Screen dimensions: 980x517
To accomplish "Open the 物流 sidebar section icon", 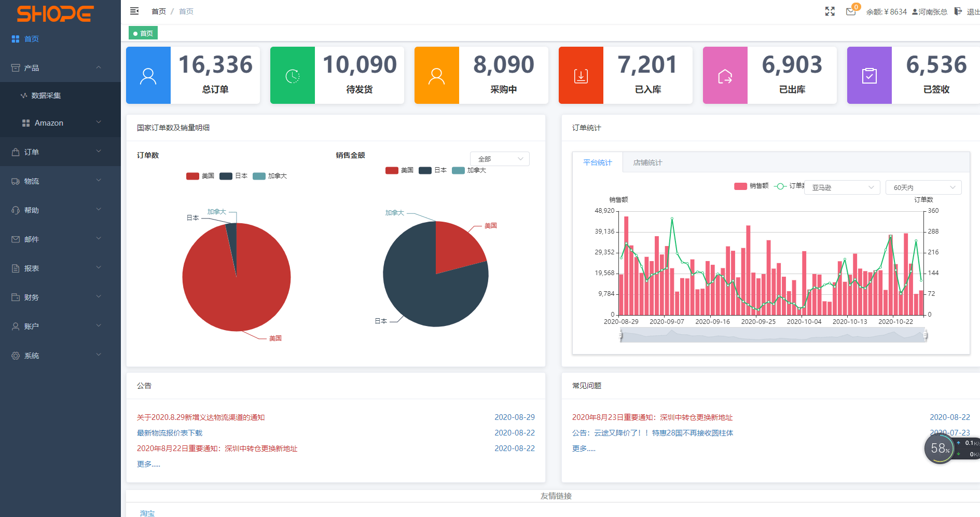I will [15, 181].
